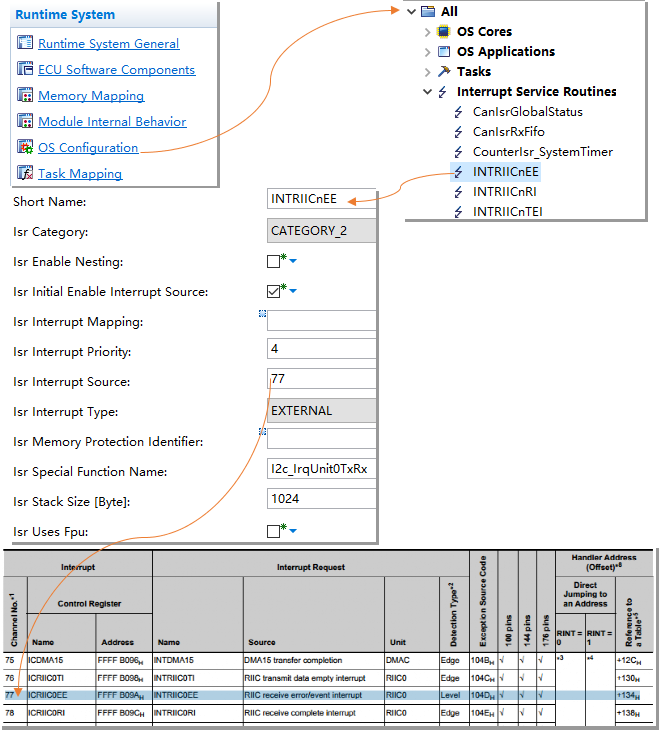Expand the OS Applications tree node

428,52
